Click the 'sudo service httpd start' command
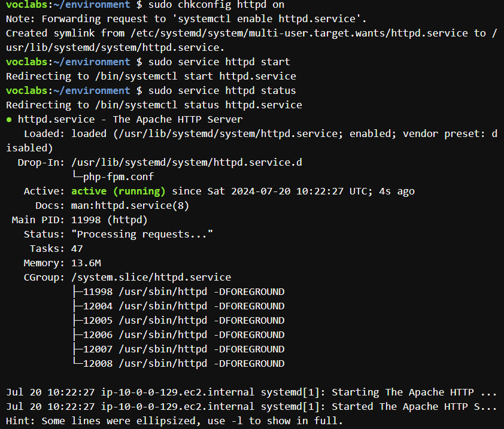 point(219,62)
